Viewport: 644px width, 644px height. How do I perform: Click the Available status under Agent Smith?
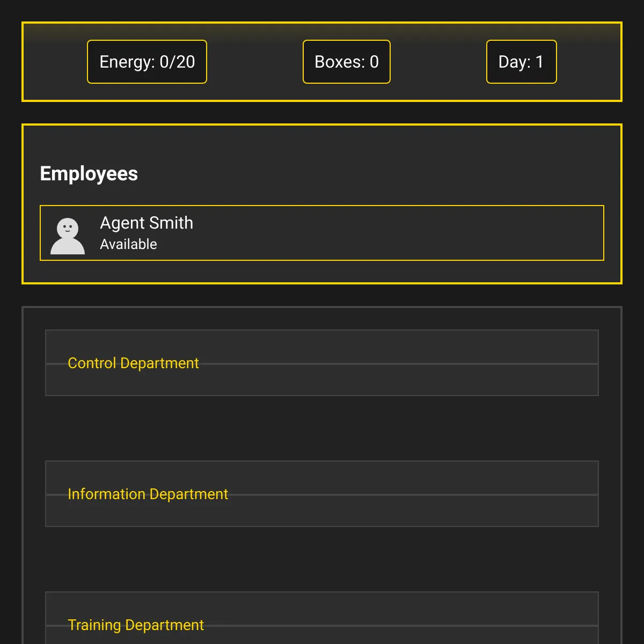(x=128, y=244)
